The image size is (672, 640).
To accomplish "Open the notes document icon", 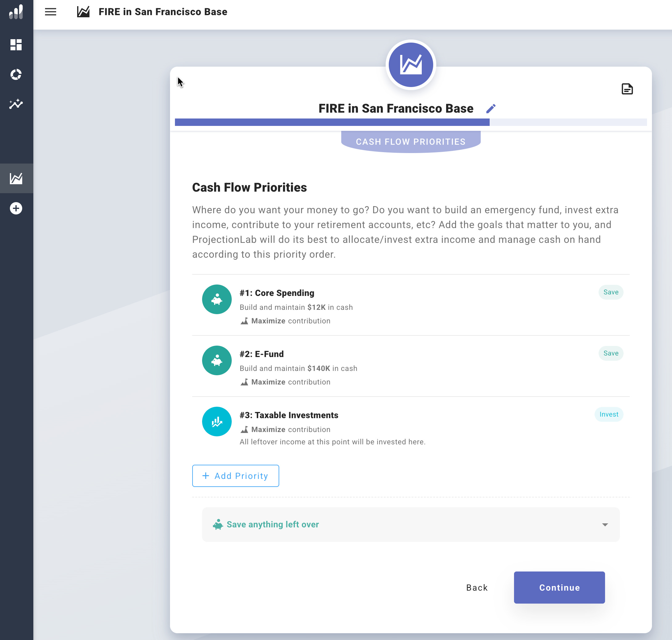I will (627, 89).
